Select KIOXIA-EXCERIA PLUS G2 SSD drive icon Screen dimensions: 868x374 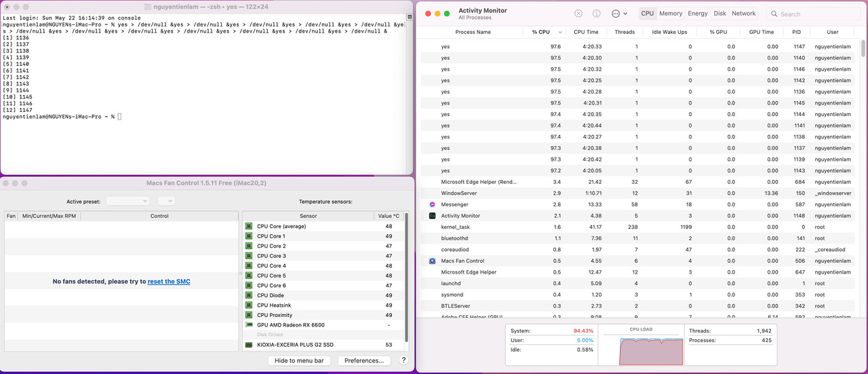pyautogui.click(x=248, y=345)
